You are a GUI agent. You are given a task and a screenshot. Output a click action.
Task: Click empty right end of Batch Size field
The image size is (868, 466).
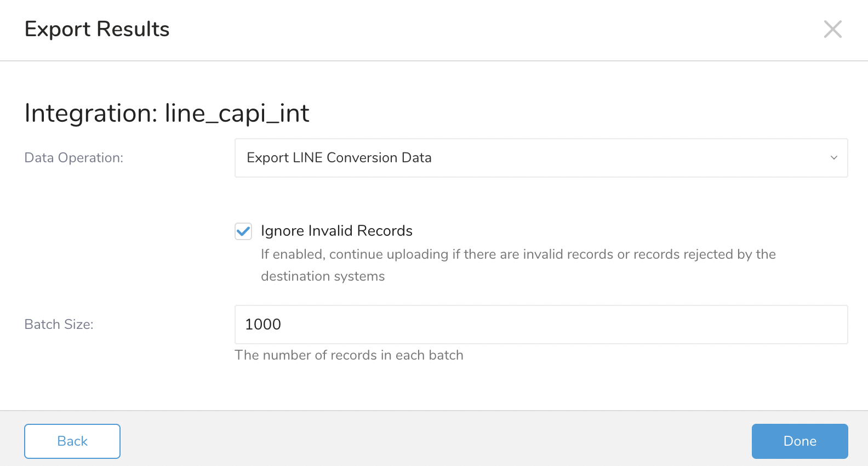pyautogui.click(x=795, y=325)
